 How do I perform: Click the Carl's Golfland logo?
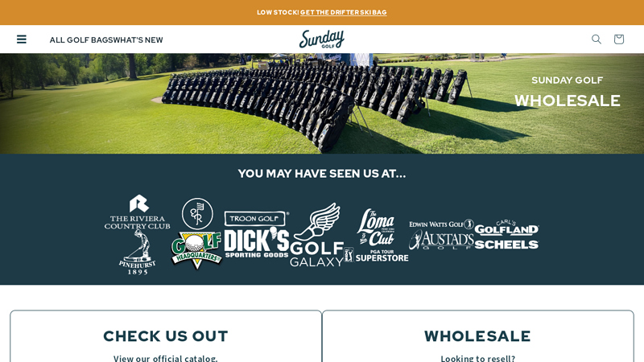click(506, 228)
